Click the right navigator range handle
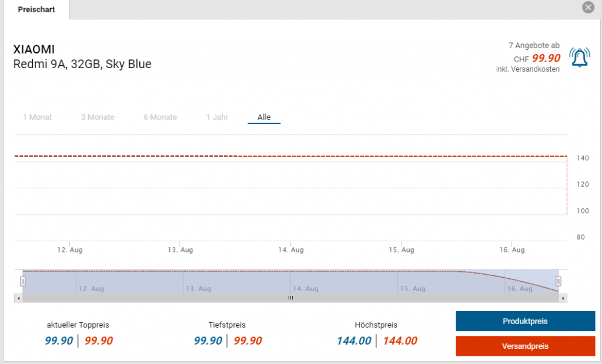Screen dimensions: 602x364 point(558,281)
